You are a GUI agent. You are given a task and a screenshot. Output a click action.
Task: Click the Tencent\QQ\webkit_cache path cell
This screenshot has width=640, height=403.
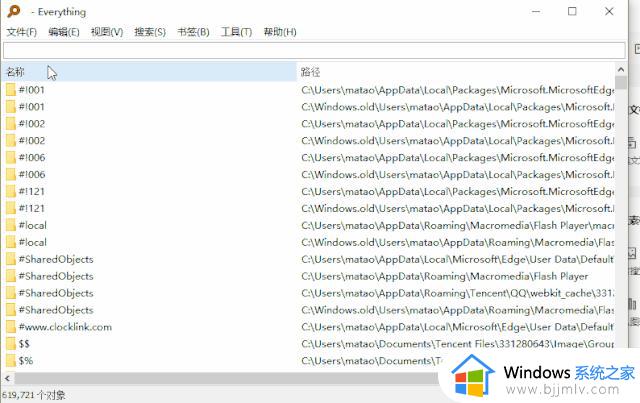(457, 293)
